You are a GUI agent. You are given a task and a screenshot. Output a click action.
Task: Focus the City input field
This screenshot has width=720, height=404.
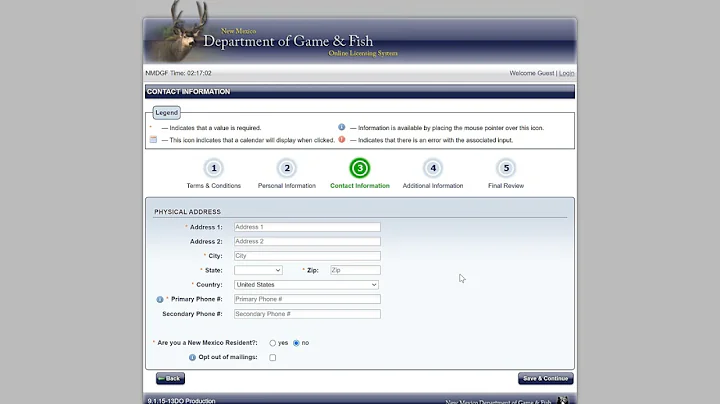pyautogui.click(x=307, y=256)
